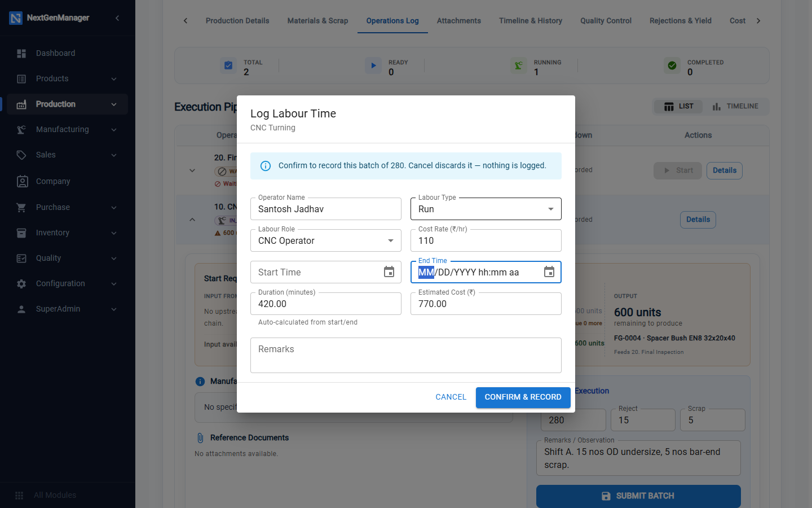Click the Purchase cart icon

coord(21,208)
